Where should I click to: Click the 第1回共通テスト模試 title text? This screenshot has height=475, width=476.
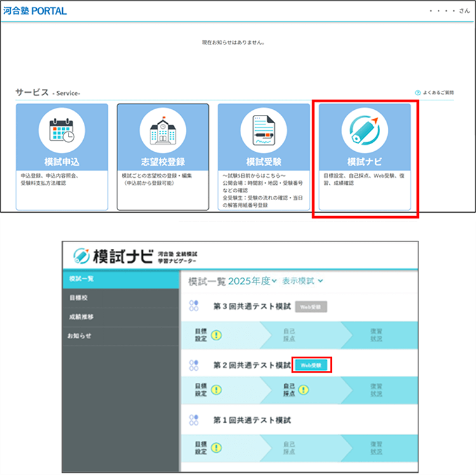[252, 420]
